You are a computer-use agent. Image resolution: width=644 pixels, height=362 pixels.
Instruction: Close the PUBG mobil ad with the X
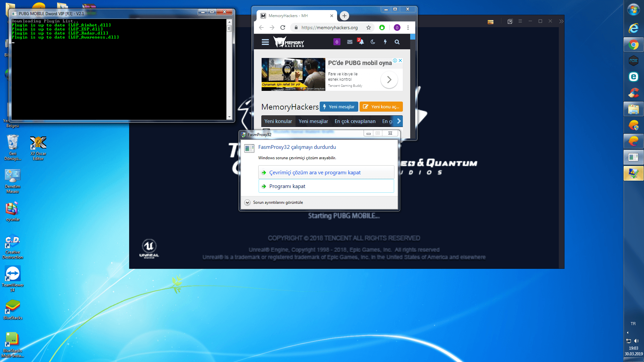click(x=400, y=61)
